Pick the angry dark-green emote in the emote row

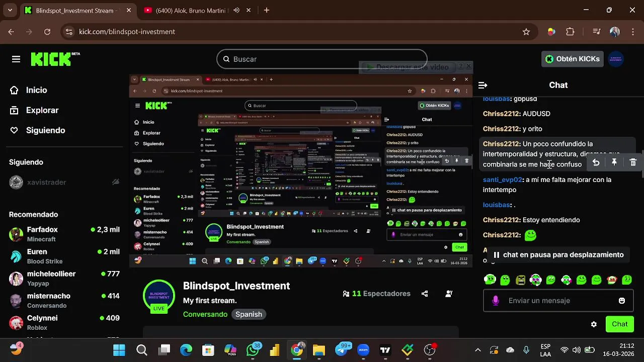tap(520, 280)
